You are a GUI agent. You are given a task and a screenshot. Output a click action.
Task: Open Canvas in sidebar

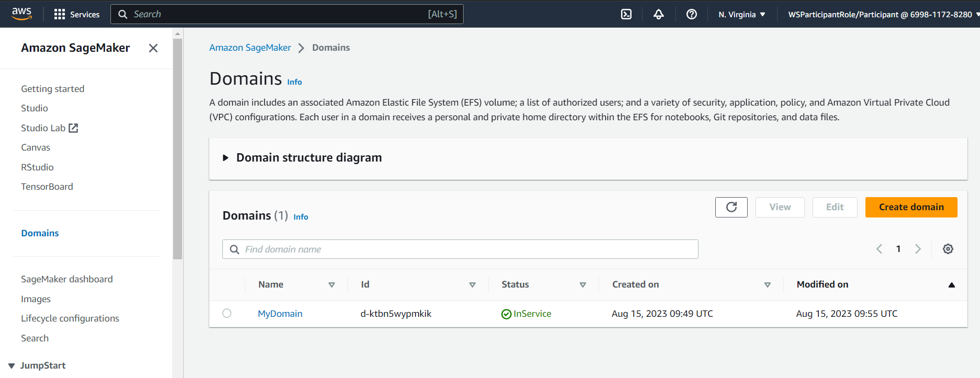click(36, 147)
